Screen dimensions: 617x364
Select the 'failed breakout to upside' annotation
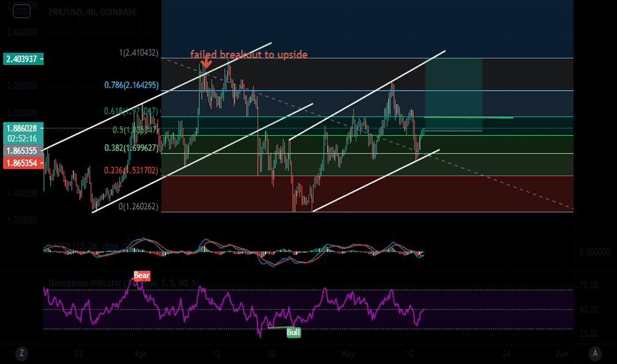pyautogui.click(x=249, y=54)
